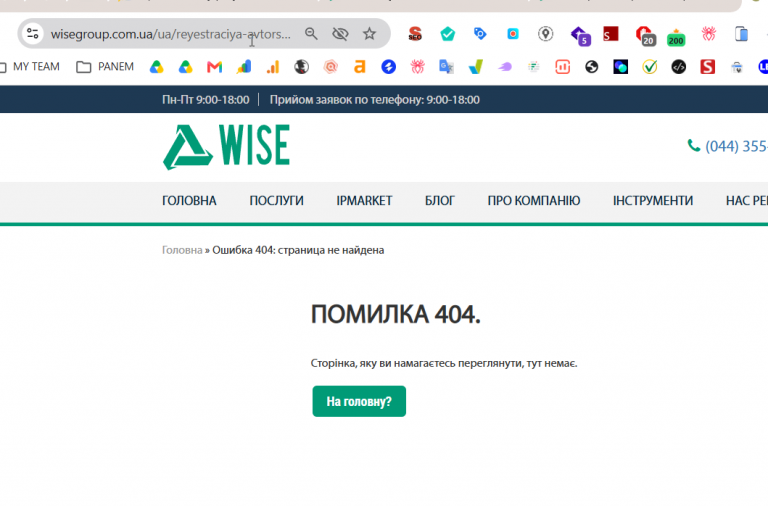Bookmark this page with the star icon
The height and width of the screenshot is (506, 768).
[x=369, y=34]
